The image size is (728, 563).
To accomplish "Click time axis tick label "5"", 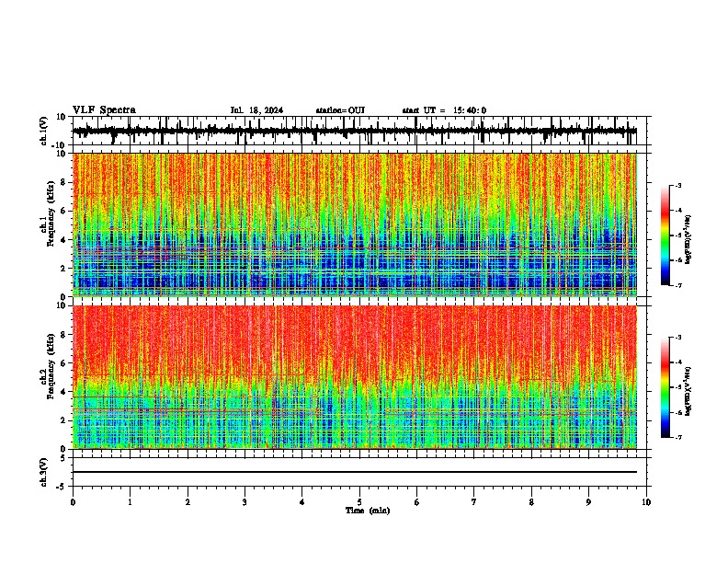I will (359, 502).
